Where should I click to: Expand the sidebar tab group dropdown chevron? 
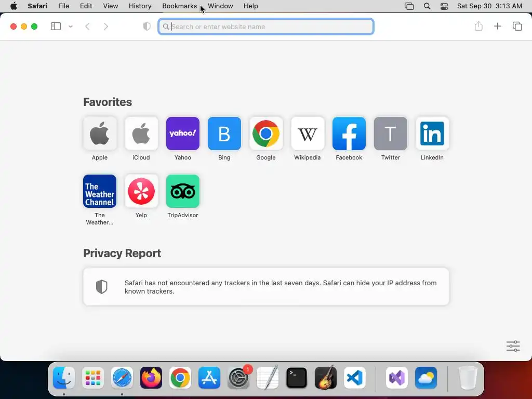pyautogui.click(x=71, y=26)
